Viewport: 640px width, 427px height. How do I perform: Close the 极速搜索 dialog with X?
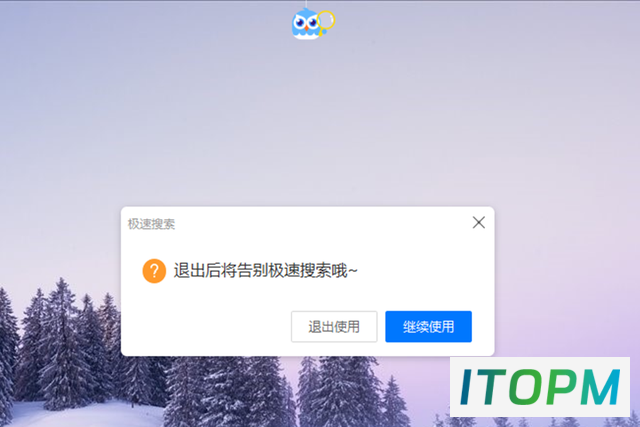point(478,222)
